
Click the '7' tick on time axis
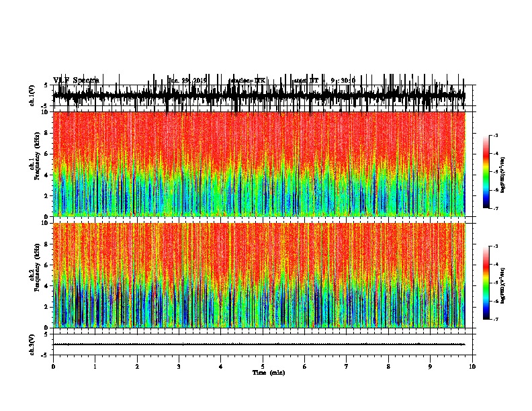346,367
